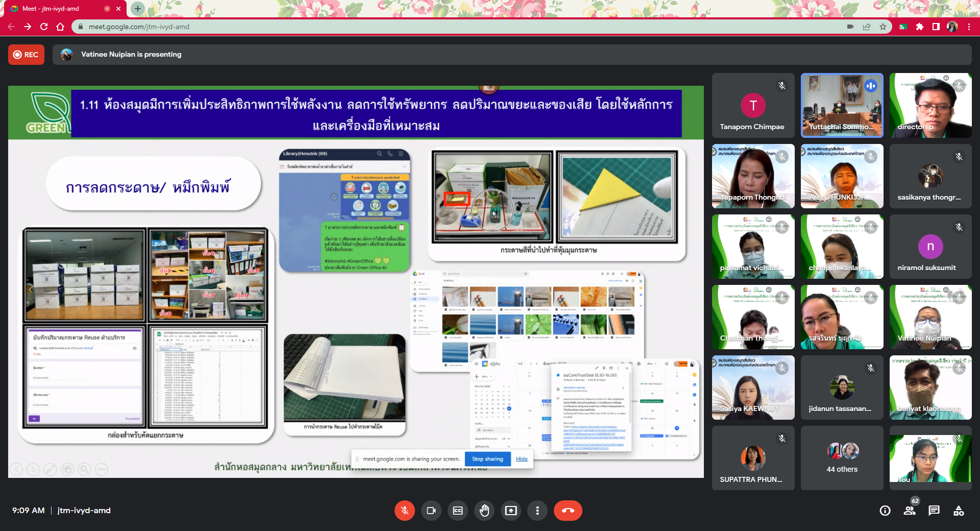Select the Sasiya KAEWNUY video tile
This screenshot has width=980, height=531.
(x=753, y=388)
